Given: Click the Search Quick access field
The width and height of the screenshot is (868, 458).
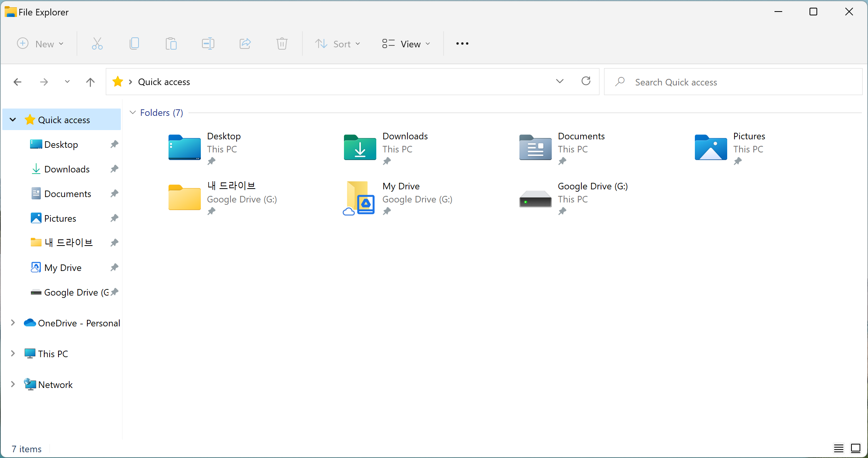Looking at the screenshot, I should (733, 82).
